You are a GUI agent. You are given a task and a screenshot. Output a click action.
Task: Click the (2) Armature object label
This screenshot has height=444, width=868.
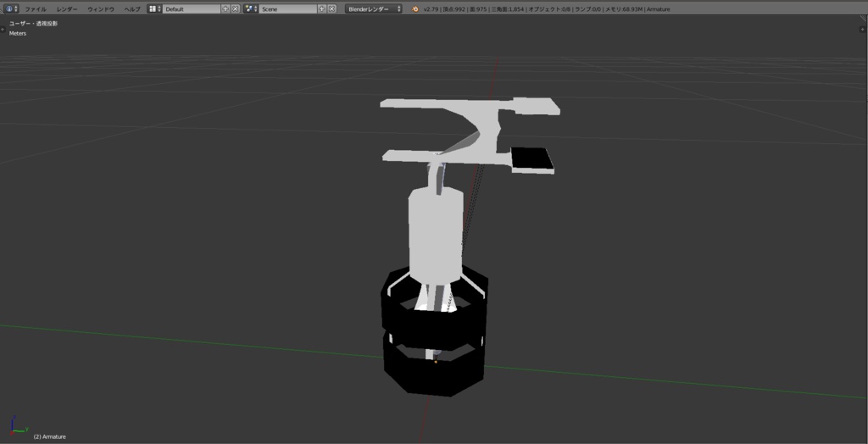[50, 437]
